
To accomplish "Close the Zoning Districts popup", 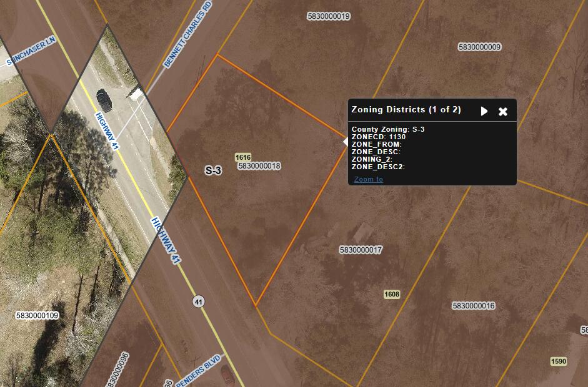I will coord(503,111).
